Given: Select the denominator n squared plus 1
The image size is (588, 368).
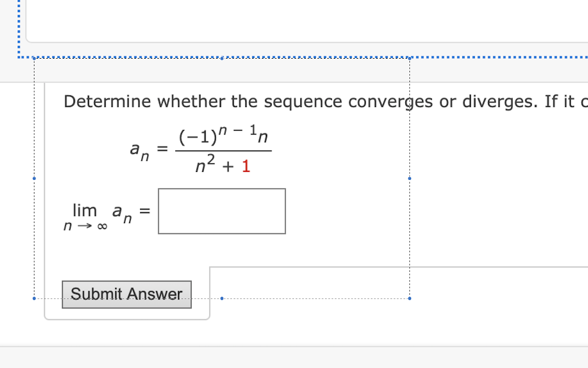Looking at the screenshot, I should pyautogui.click(x=223, y=166).
